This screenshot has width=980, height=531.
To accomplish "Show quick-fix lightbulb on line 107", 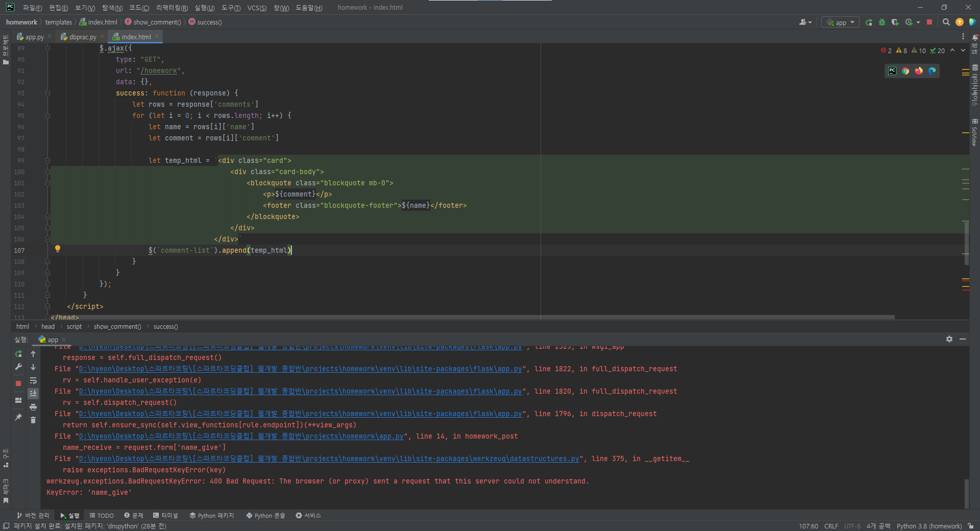I will point(58,249).
